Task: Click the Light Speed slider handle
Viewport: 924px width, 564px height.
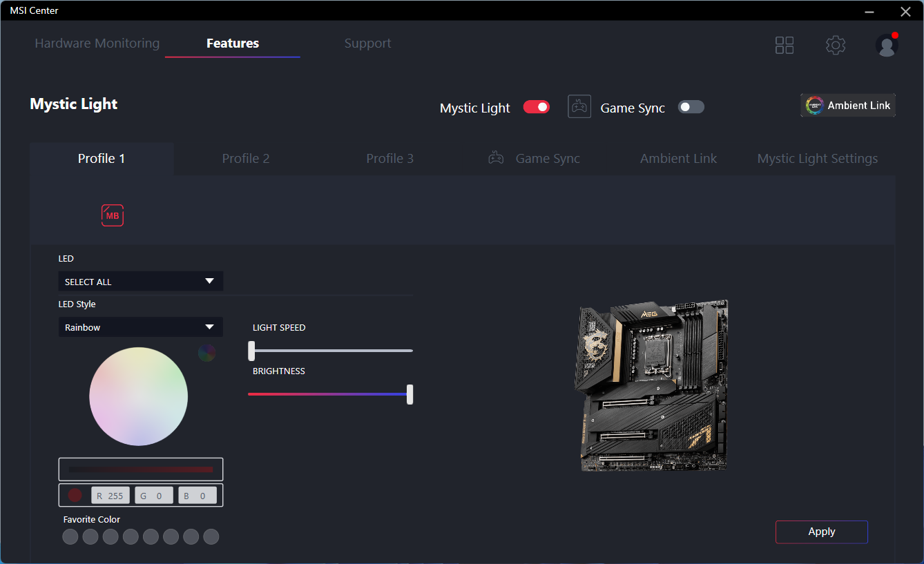Action: pos(251,351)
